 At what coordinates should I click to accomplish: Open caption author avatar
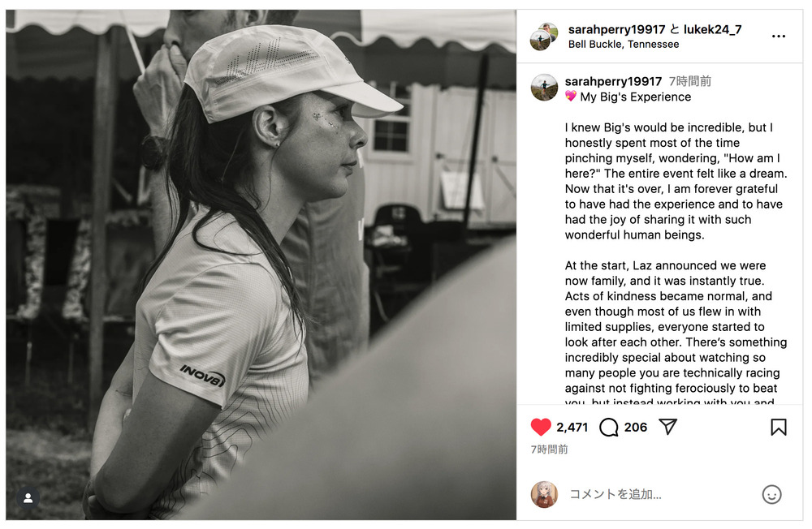pos(544,87)
